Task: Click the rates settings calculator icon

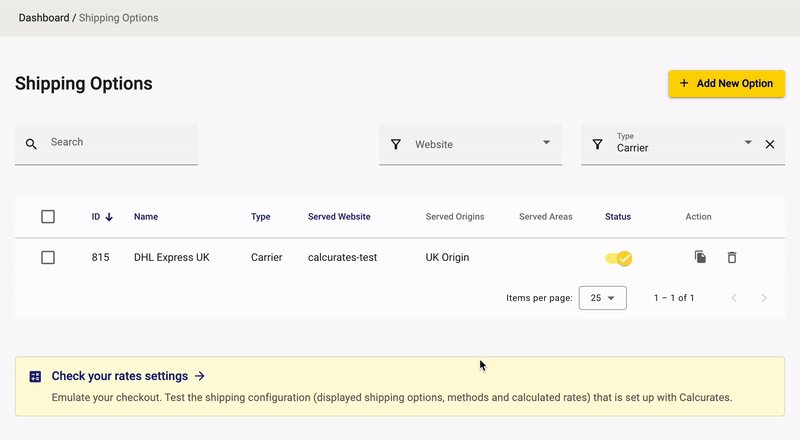Action: [x=35, y=377]
